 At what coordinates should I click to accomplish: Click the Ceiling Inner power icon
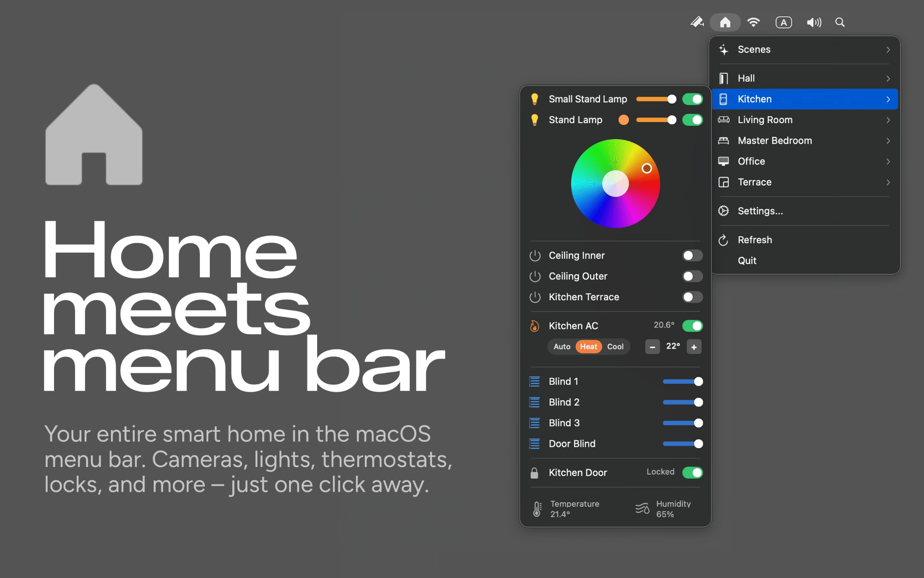535,255
